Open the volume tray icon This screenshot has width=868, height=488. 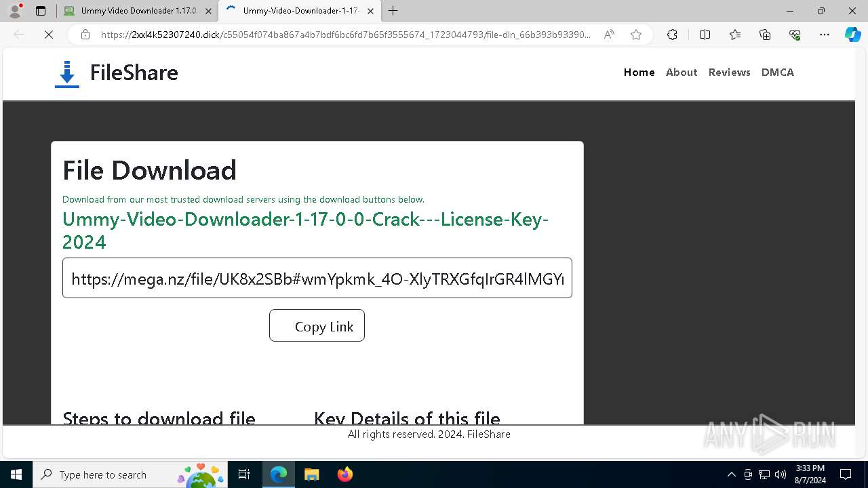click(781, 474)
